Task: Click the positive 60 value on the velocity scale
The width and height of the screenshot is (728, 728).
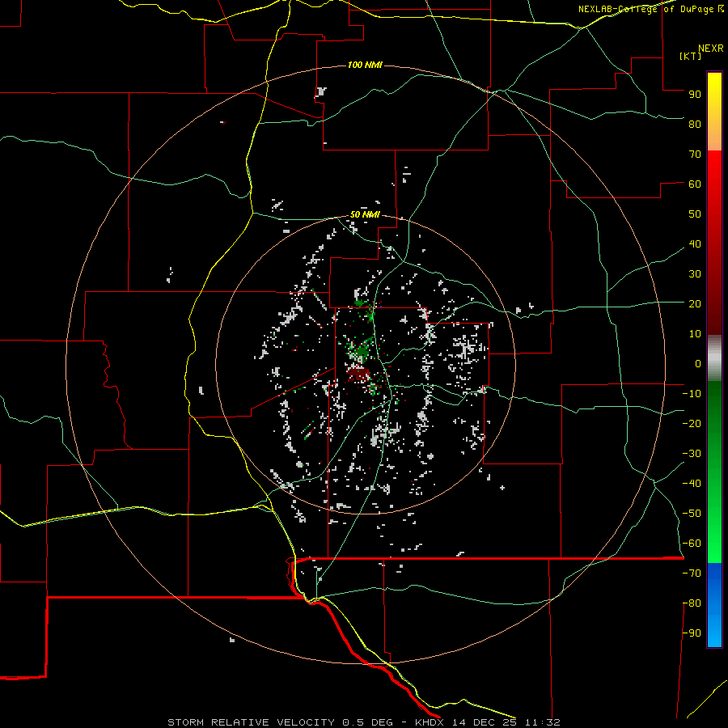Action: pyautogui.click(x=695, y=184)
